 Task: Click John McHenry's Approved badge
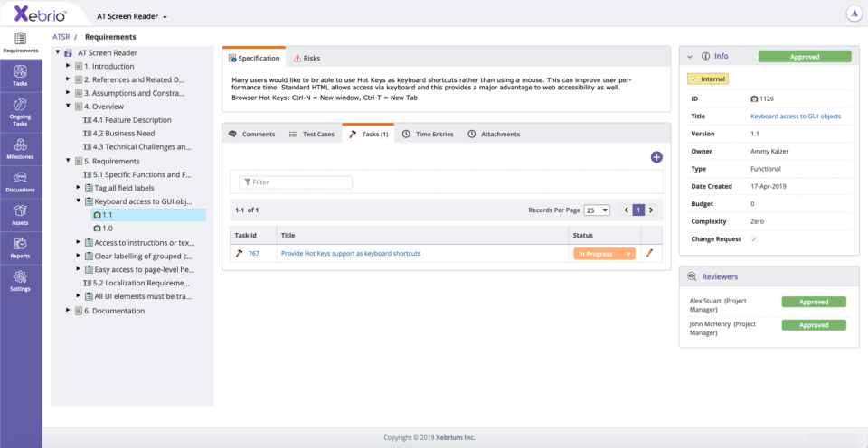pyautogui.click(x=814, y=325)
